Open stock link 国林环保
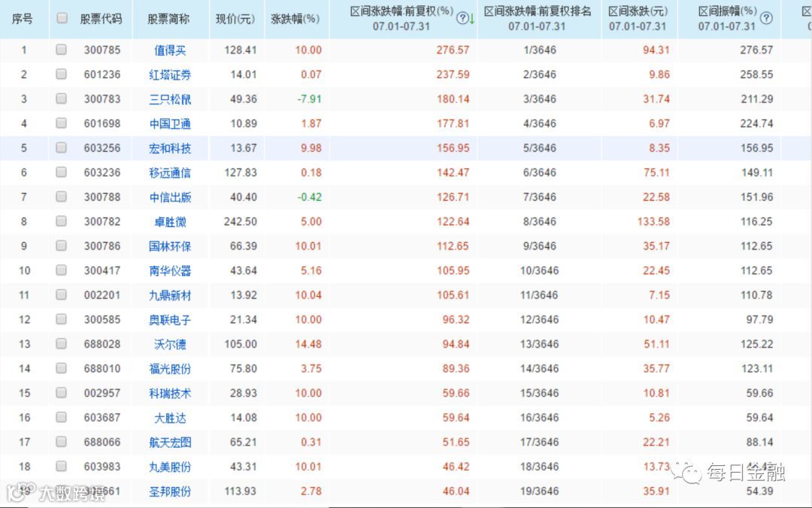Image resolution: width=812 pixels, height=508 pixels. tap(170, 246)
